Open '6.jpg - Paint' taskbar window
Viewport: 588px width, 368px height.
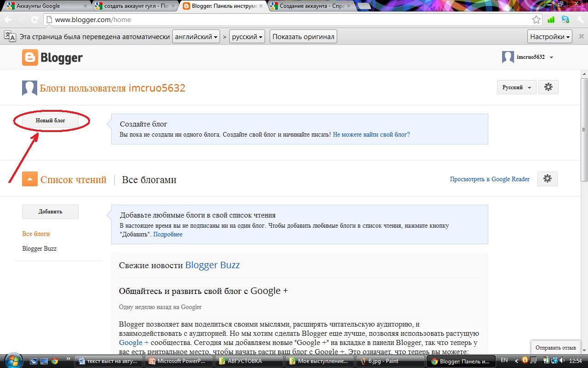coord(390,361)
